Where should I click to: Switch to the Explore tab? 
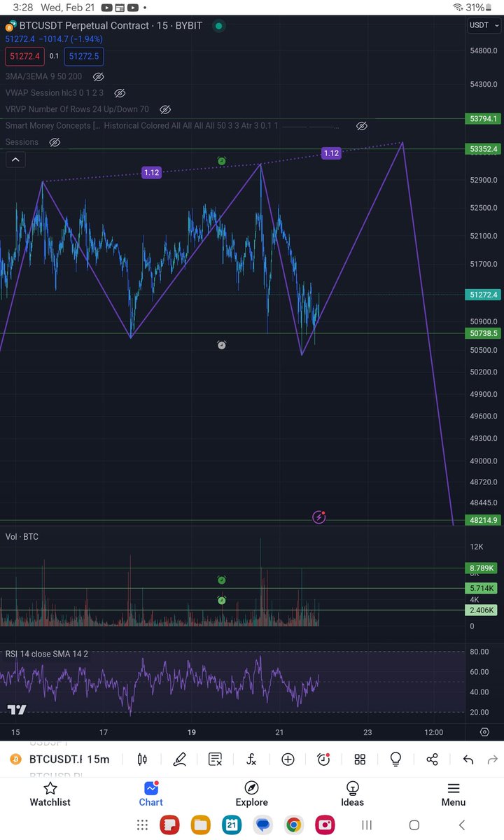click(x=251, y=794)
